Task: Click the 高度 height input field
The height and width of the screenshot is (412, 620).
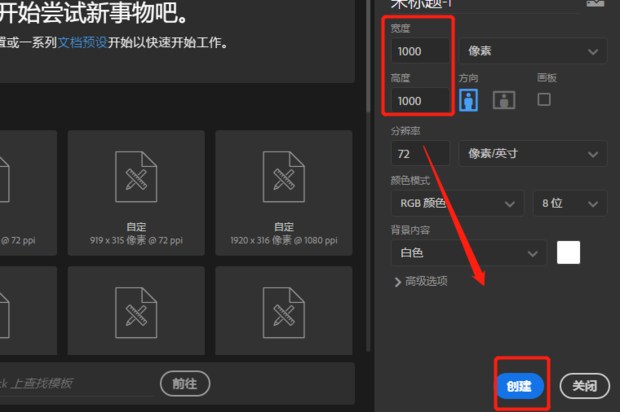Action: coord(421,100)
